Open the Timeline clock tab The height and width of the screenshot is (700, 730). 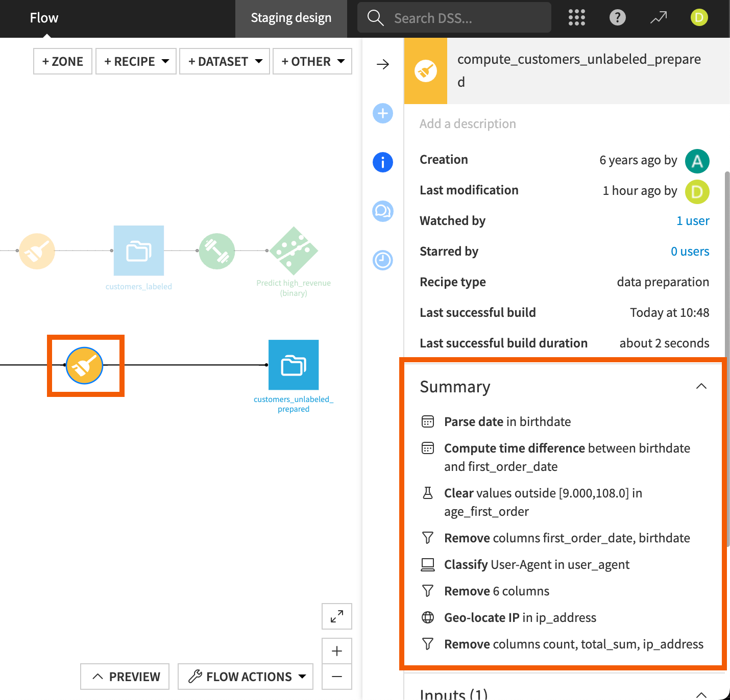[383, 260]
